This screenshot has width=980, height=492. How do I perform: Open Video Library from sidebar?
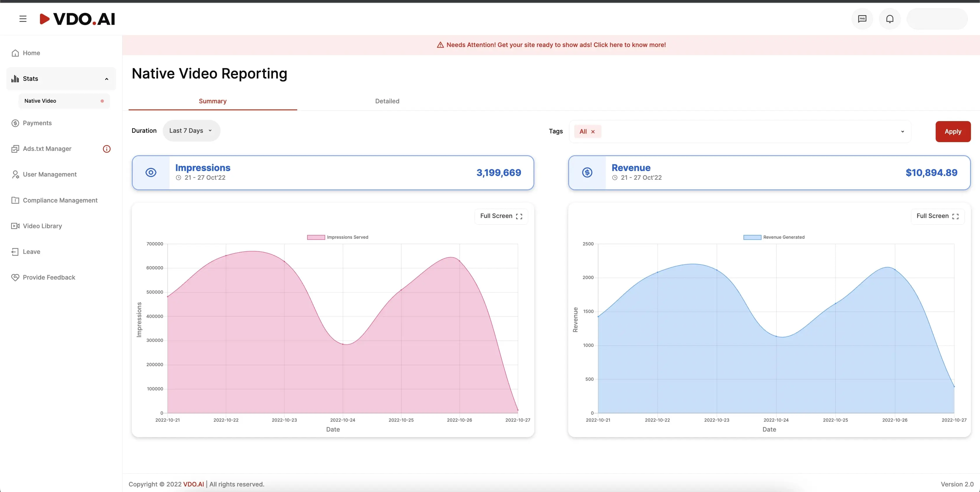[x=42, y=226]
